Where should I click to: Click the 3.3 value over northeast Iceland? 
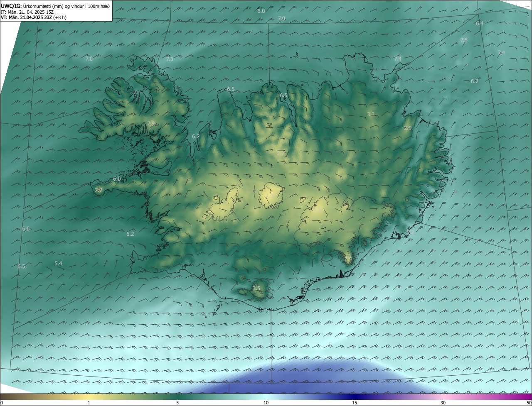371,114
